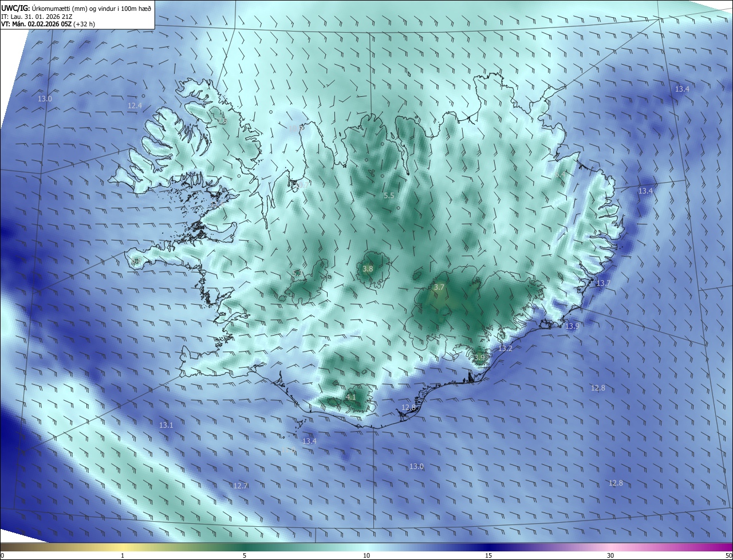Click the 0 tick on the color scale
This screenshot has width=733, height=560.
click(x=2, y=555)
